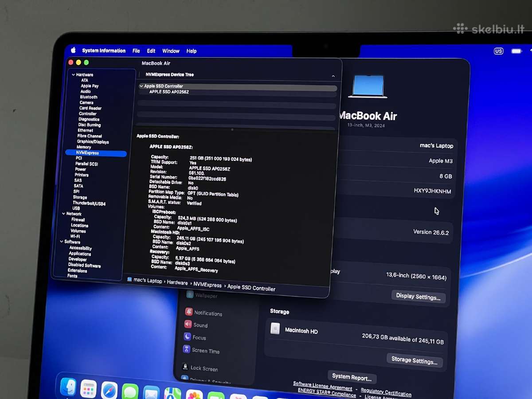Click the System Report button
This screenshot has width=532, height=399.
click(352, 377)
